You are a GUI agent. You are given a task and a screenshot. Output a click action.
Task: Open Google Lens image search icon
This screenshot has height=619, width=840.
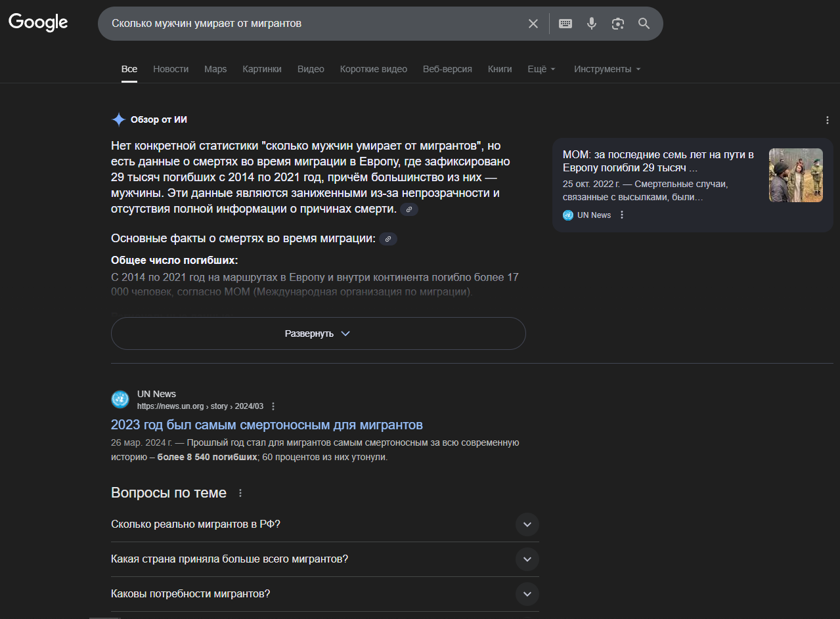pyautogui.click(x=618, y=24)
